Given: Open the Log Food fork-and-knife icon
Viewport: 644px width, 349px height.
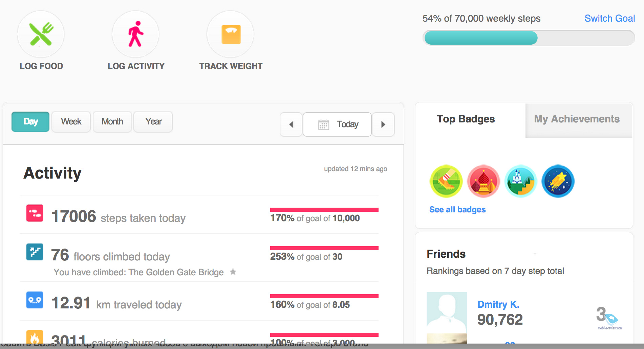Looking at the screenshot, I should pos(41,34).
